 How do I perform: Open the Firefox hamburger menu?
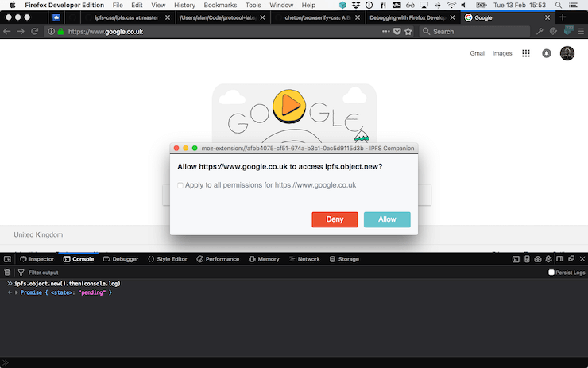[580, 31]
